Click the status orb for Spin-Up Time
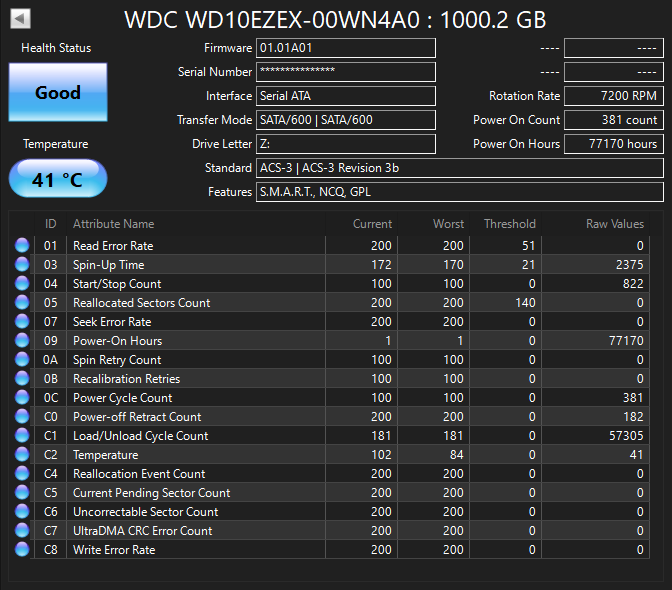The image size is (672, 590). pyautogui.click(x=22, y=264)
